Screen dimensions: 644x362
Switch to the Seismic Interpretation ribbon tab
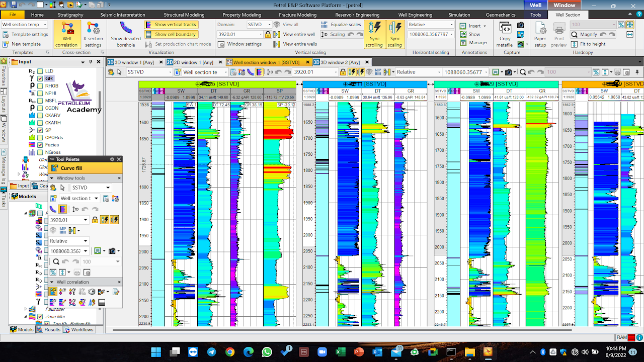(123, 15)
